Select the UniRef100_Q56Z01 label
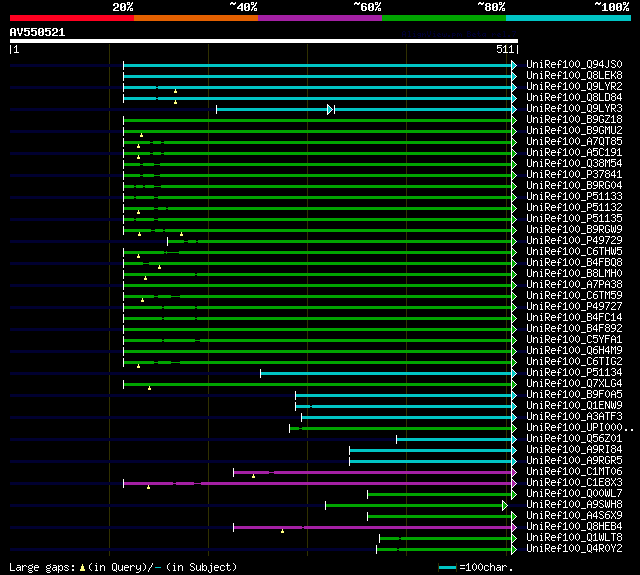The width and height of the screenshot is (640, 575). coord(574,439)
